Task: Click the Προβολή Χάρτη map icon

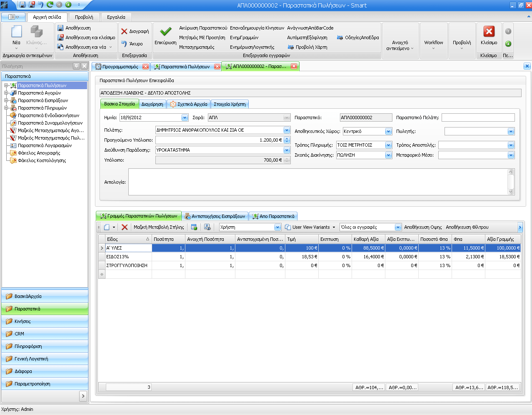Action: click(x=291, y=47)
